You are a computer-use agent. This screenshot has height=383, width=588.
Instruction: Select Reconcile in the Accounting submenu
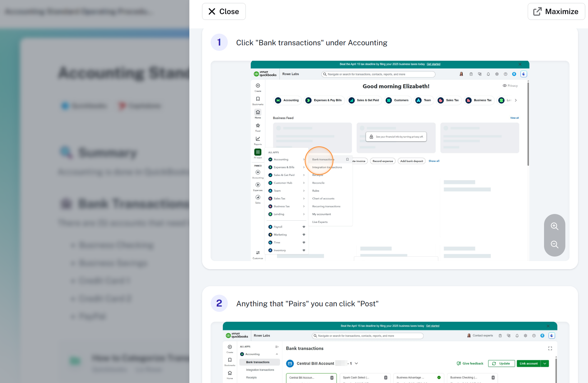[x=318, y=183]
